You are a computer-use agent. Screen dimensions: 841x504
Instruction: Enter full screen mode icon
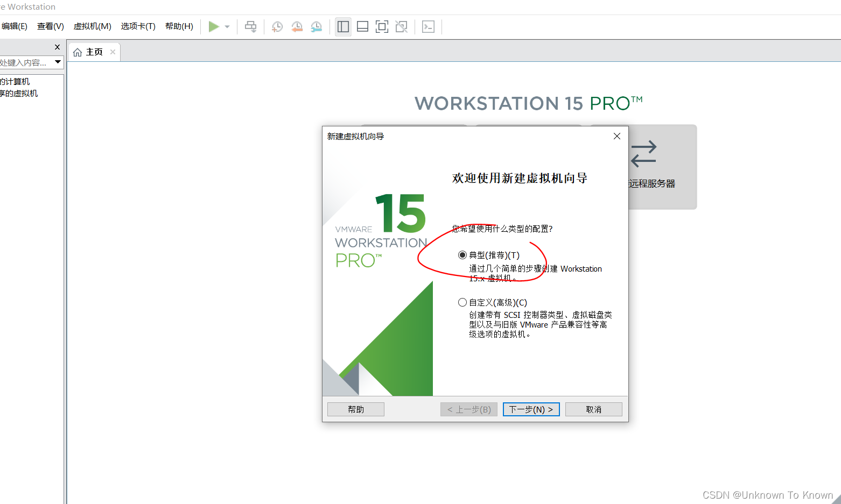pos(382,26)
